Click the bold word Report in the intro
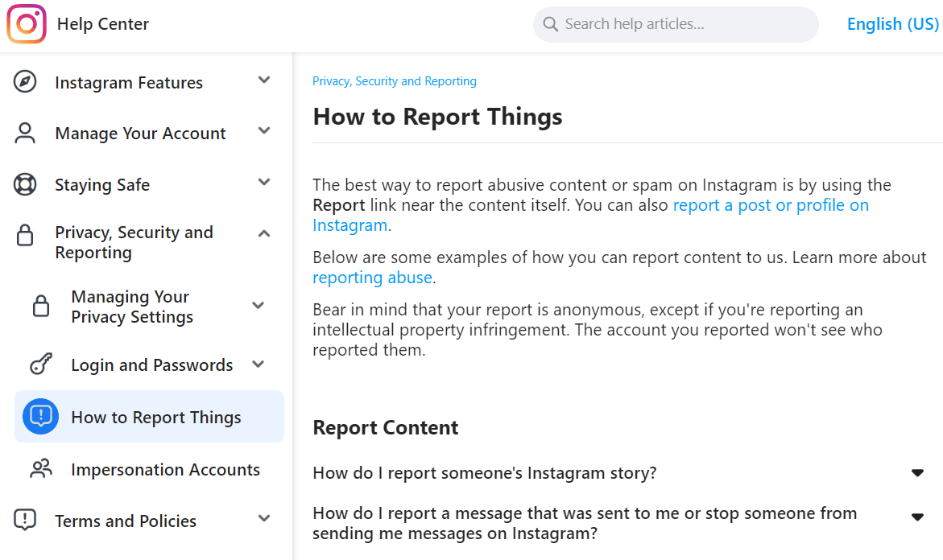 (338, 205)
